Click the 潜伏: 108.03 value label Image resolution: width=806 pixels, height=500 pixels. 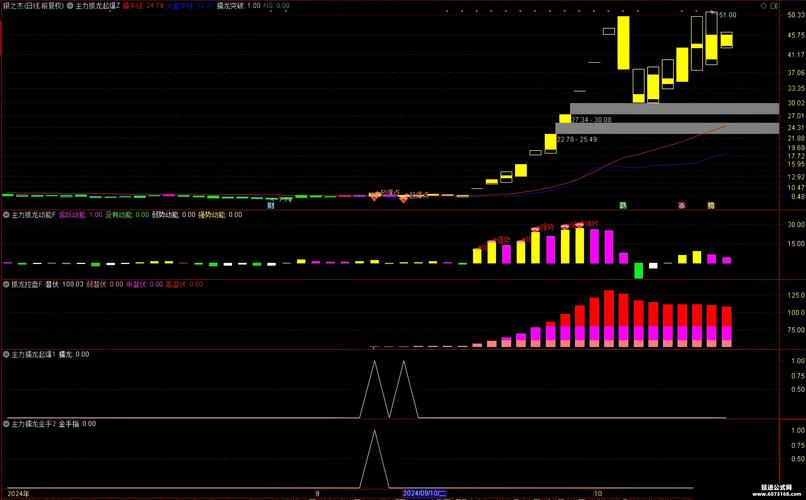64,284
